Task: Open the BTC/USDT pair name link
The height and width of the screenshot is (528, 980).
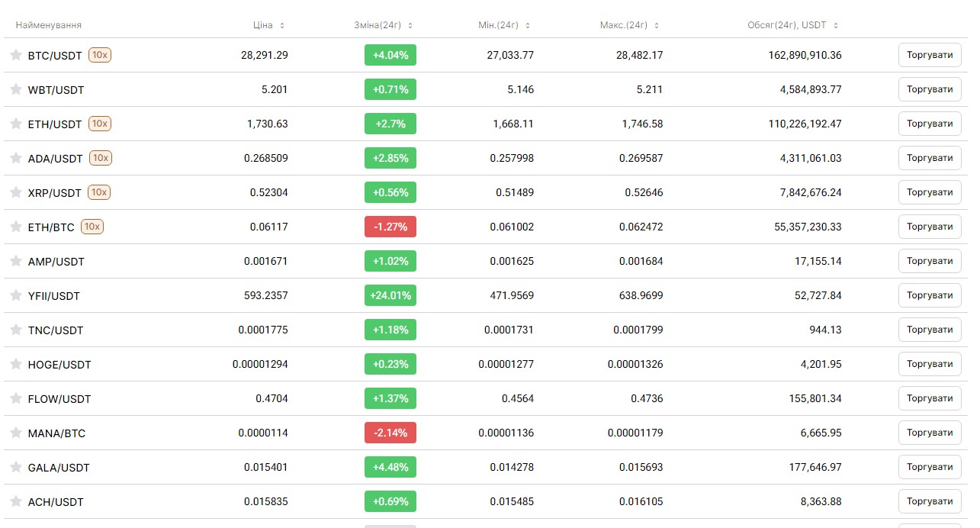Action: coord(54,55)
